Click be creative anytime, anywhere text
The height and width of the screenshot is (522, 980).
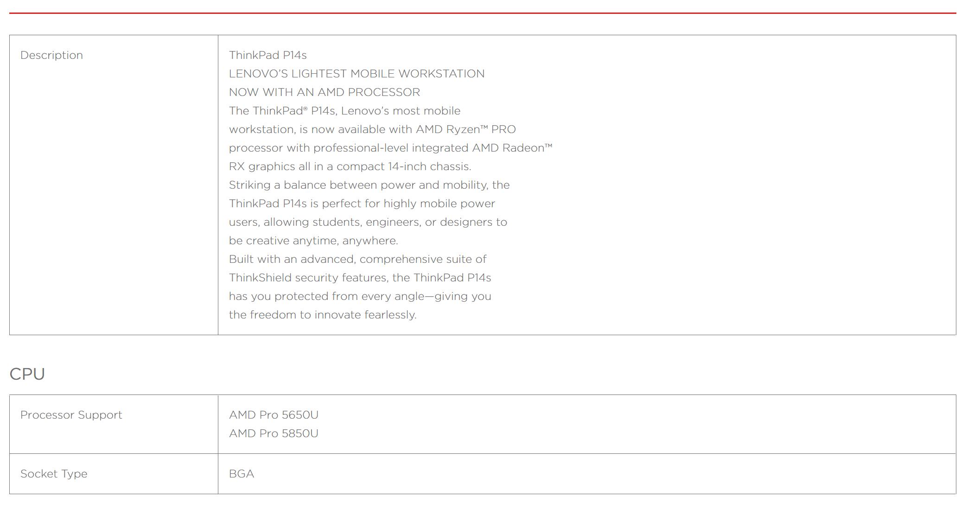point(313,241)
